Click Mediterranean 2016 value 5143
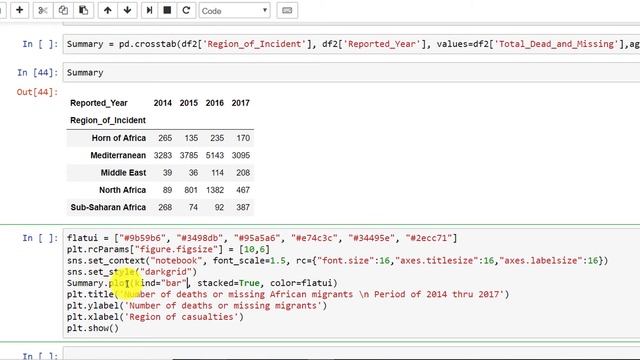The width and height of the screenshot is (640, 360). click(x=215, y=155)
